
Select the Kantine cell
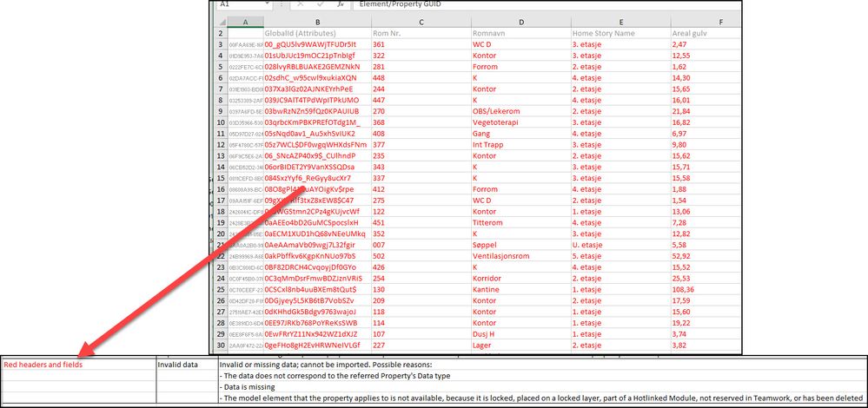pyautogui.click(x=521, y=289)
